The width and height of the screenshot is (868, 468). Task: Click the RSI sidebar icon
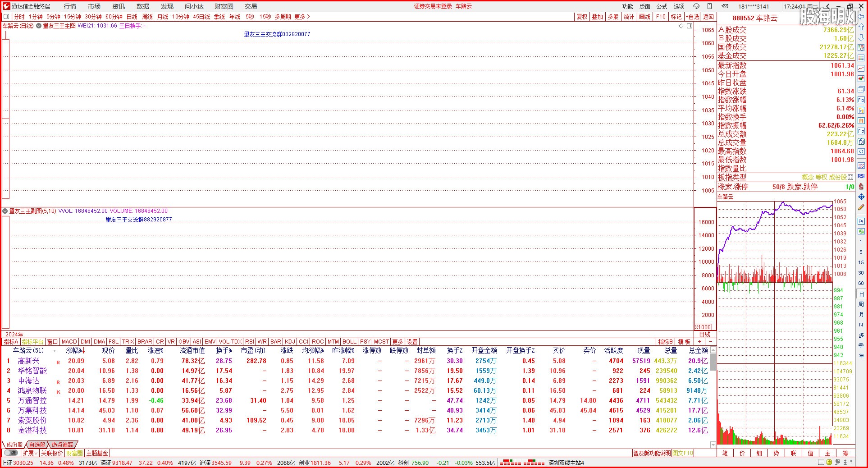coord(861,176)
